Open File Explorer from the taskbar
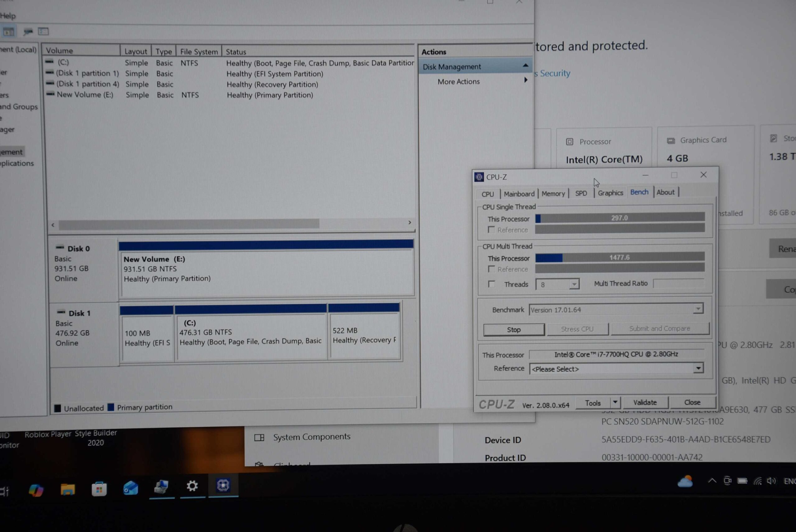 (x=67, y=489)
